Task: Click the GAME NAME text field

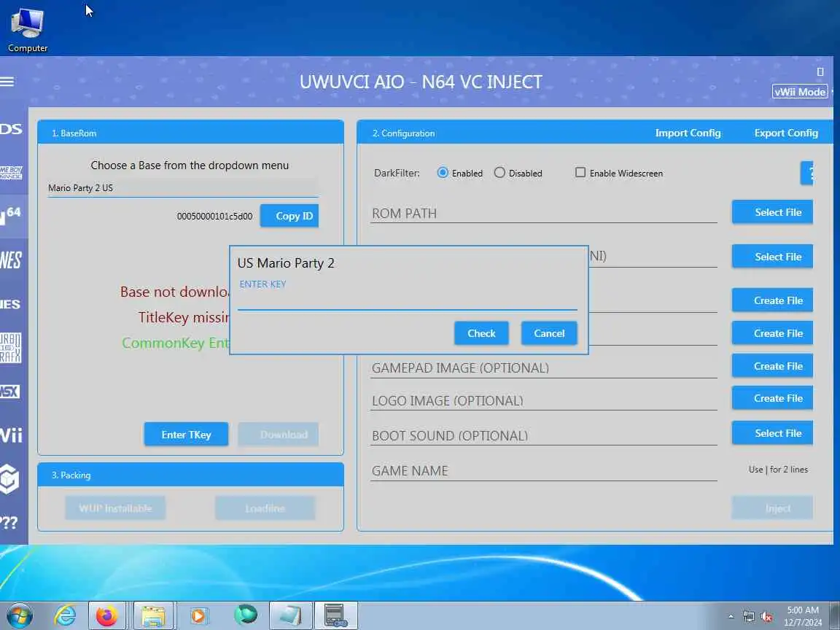Action: tap(544, 471)
